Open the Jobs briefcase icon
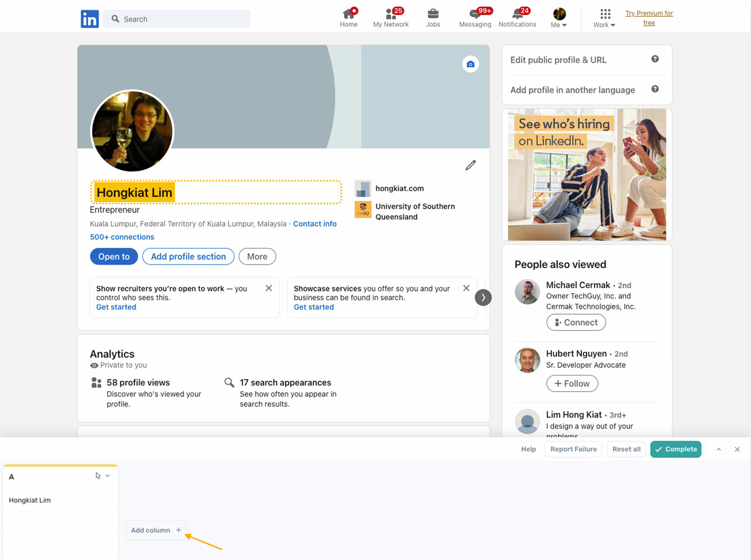 pyautogui.click(x=433, y=18)
